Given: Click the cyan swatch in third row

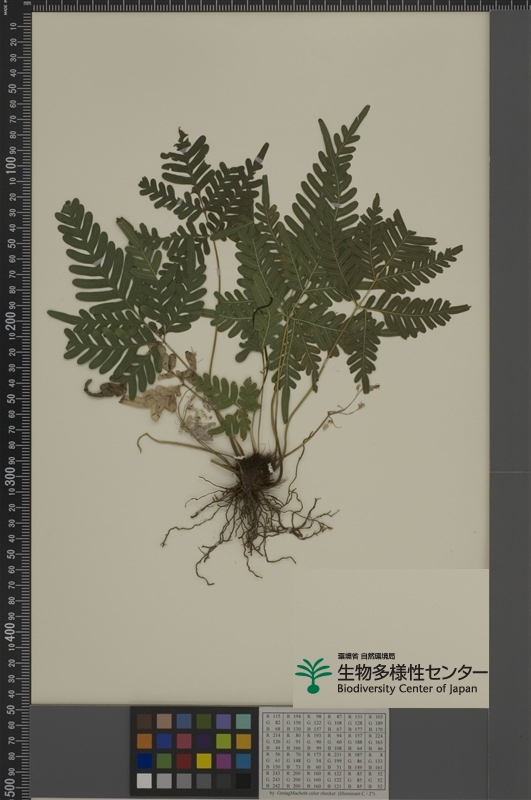Looking at the screenshot, I should tap(243, 761).
